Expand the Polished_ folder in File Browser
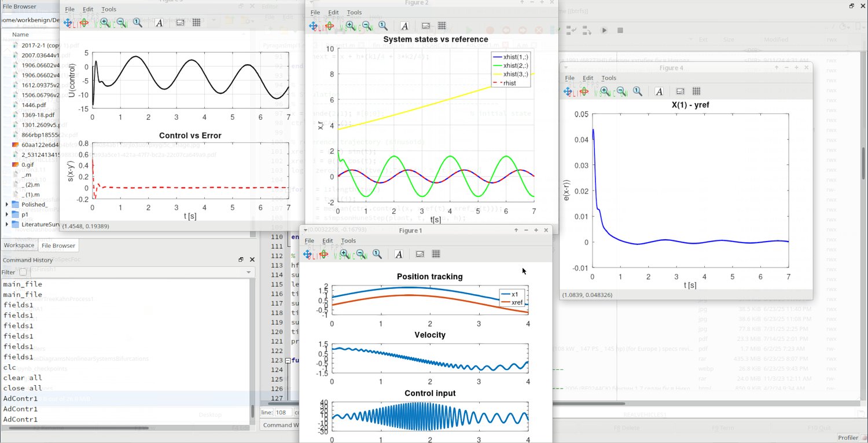868x443 pixels. pyautogui.click(x=8, y=204)
